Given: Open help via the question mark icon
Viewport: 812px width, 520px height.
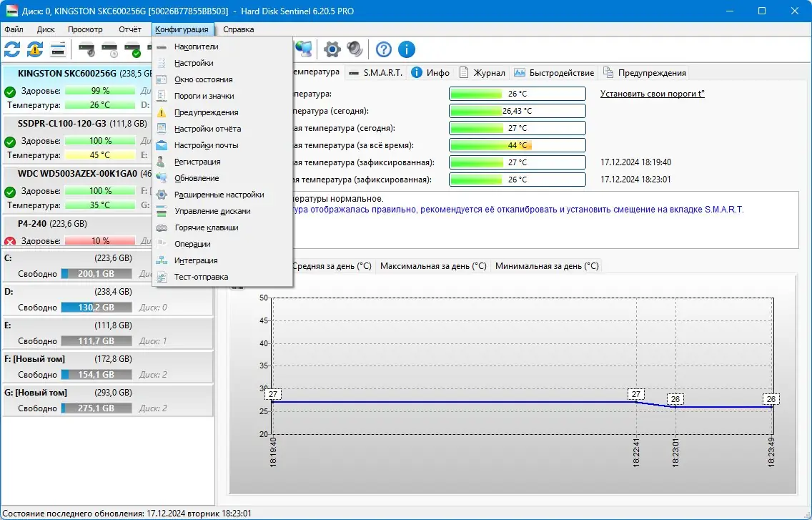Looking at the screenshot, I should (x=384, y=49).
